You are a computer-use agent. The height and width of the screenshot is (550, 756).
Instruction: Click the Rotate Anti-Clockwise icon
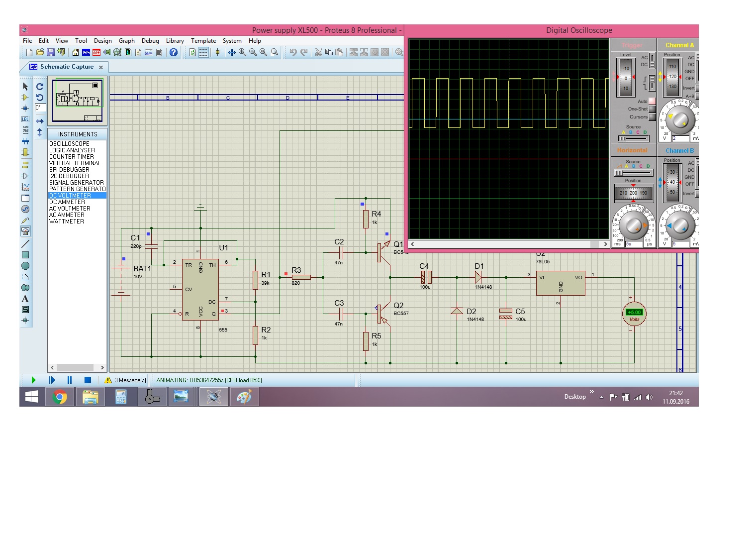[40, 98]
